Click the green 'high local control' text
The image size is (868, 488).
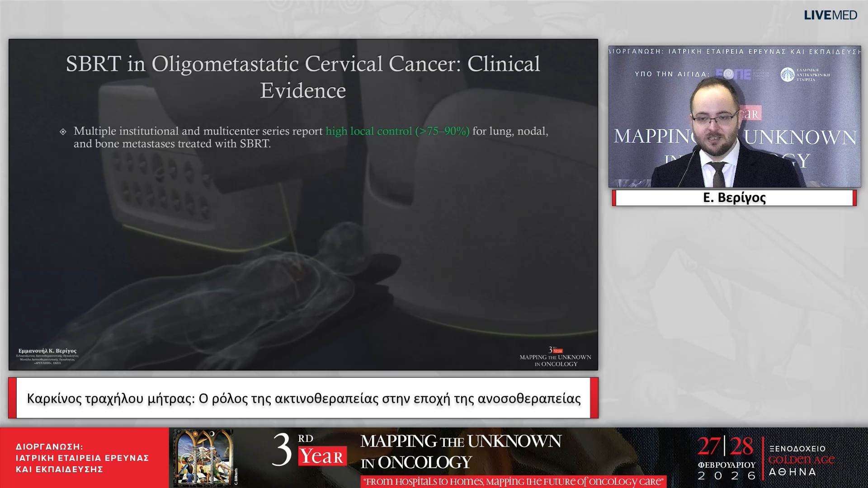(x=397, y=131)
